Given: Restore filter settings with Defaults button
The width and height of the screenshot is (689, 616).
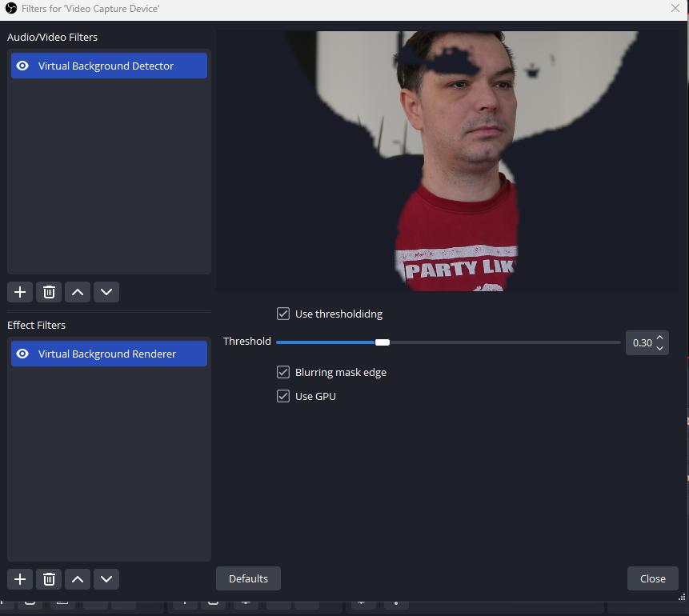Looking at the screenshot, I should (x=248, y=578).
